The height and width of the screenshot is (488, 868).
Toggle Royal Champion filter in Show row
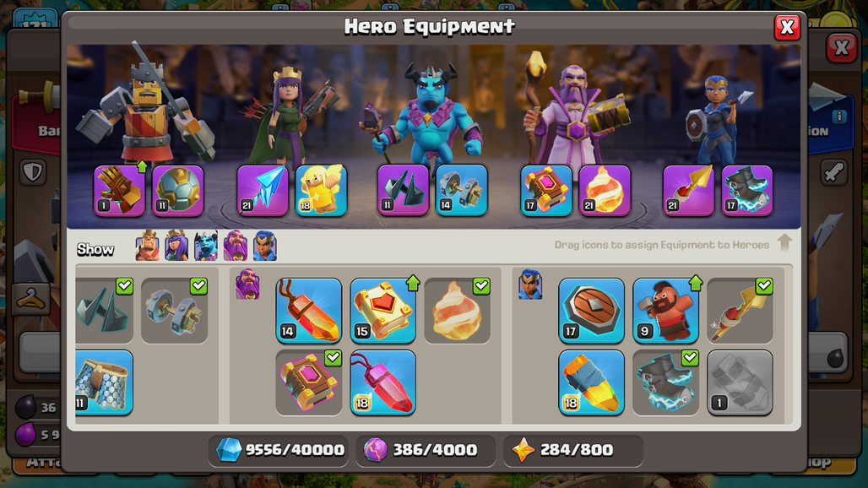(264, 246)
